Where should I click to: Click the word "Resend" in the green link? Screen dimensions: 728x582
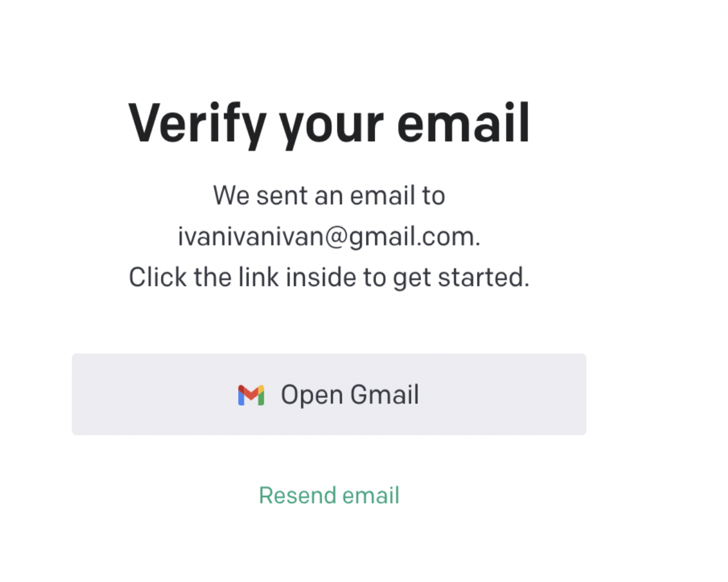[x=297, y=495]
